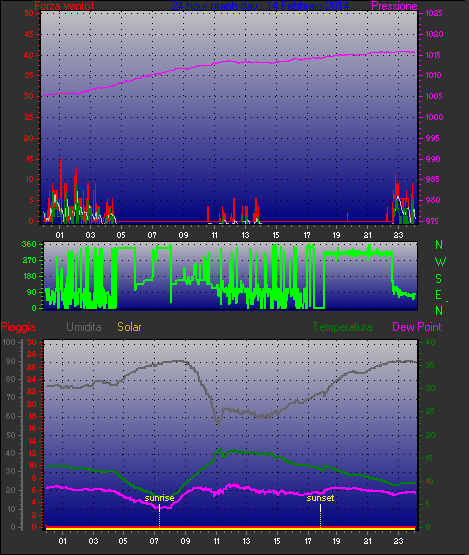
Task: Click hour 13 on top graph axis
Action: pyautogui.click(x=245, y=235)
